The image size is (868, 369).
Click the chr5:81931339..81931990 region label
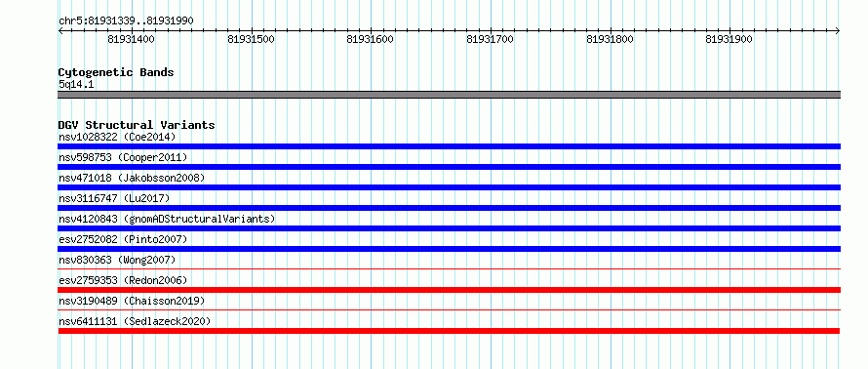[126, 21]
